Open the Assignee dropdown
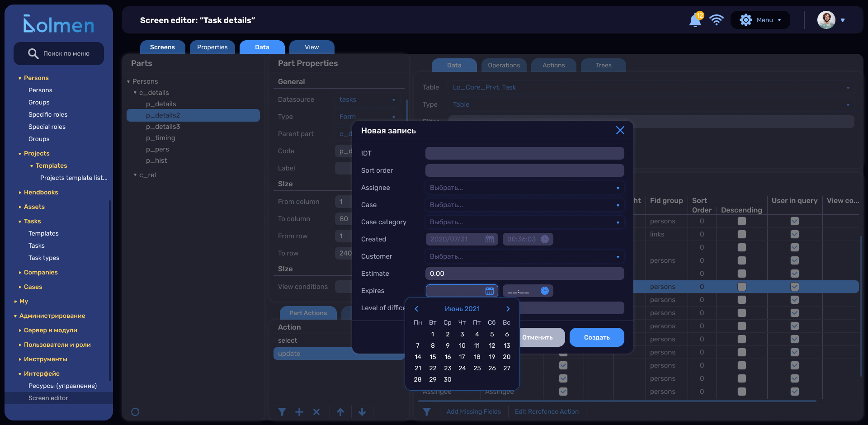 coord(524,188)
